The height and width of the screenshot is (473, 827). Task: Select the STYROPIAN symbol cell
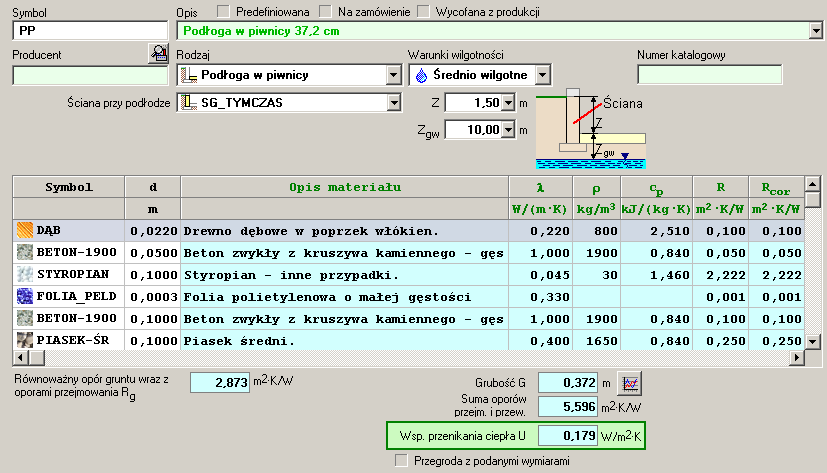[x=69, y=275]
